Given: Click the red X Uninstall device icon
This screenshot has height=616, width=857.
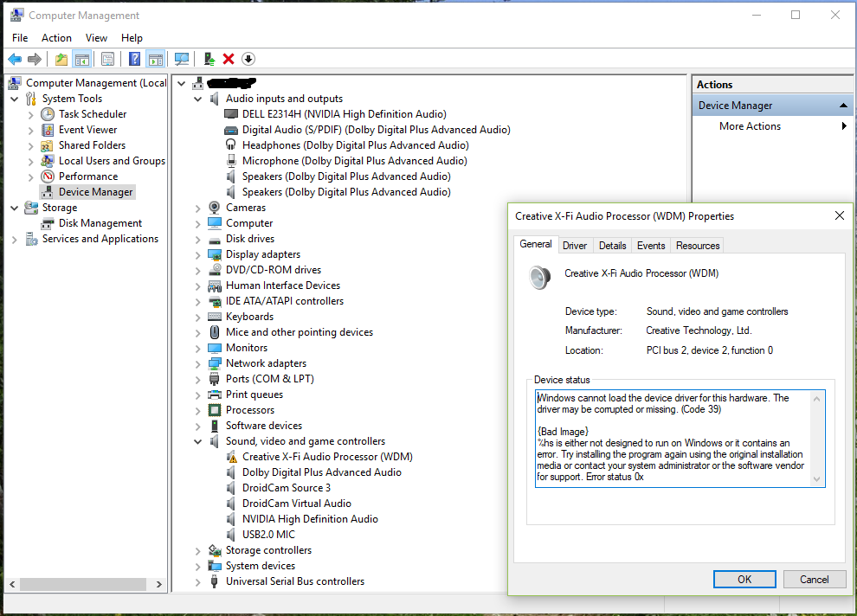Looking at the screenshot, I should coord(229,59).
